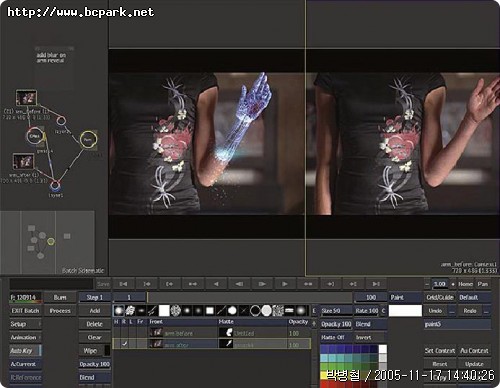This screenshot has height=388, width=500.
Task: Click the Process button
Action: pos(60,311)
